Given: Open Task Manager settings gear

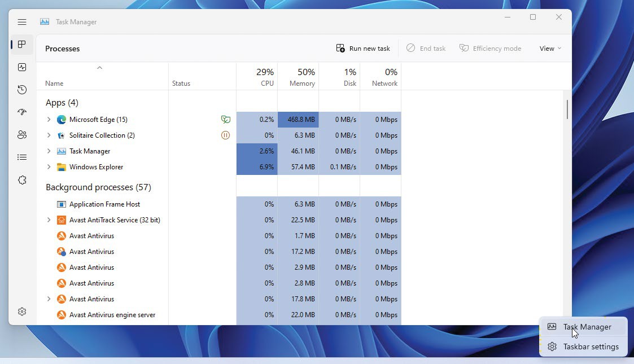Looking at the screenshot, I should point(22,312).
